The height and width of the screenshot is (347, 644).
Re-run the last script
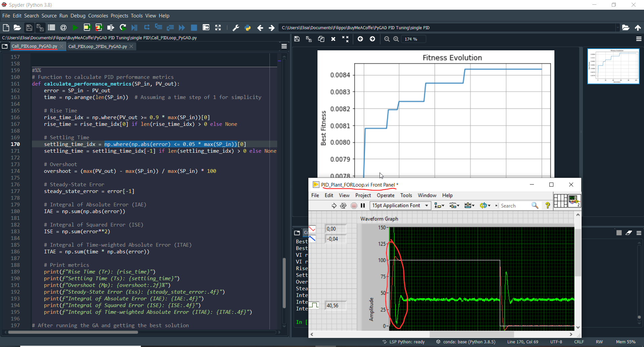pyautogui.click(x=123, y=28)
